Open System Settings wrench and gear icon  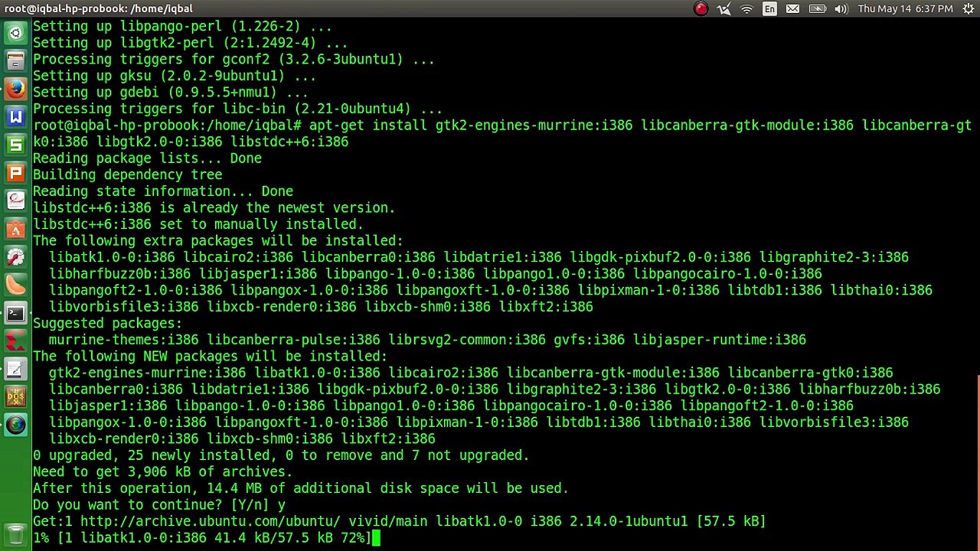click(15, 257)
